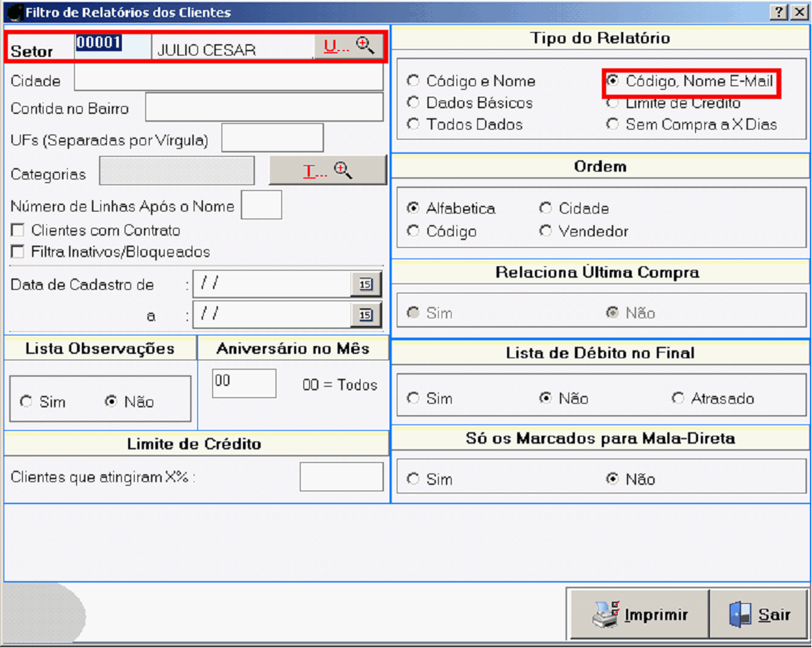Viewport: 812px width, 648px height.
Task: Toggle Filtra Inativos/Bloqueados checkbox
Action: 18,252
